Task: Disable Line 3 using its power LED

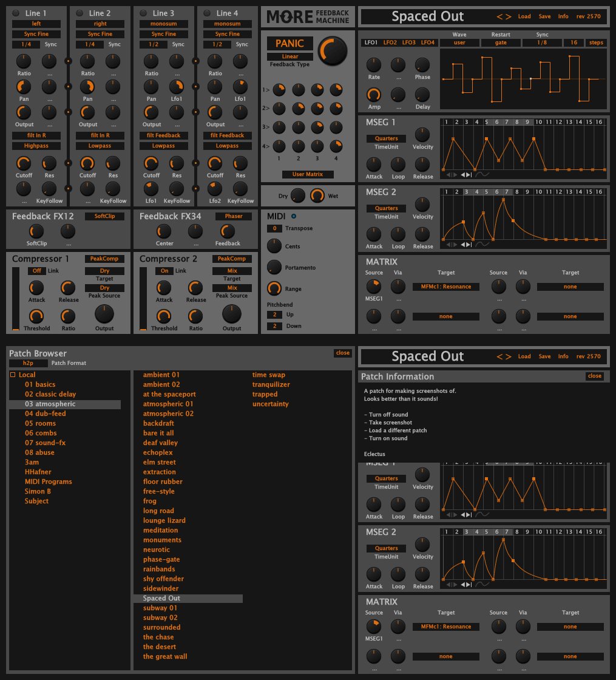Action: click(143, 13)
